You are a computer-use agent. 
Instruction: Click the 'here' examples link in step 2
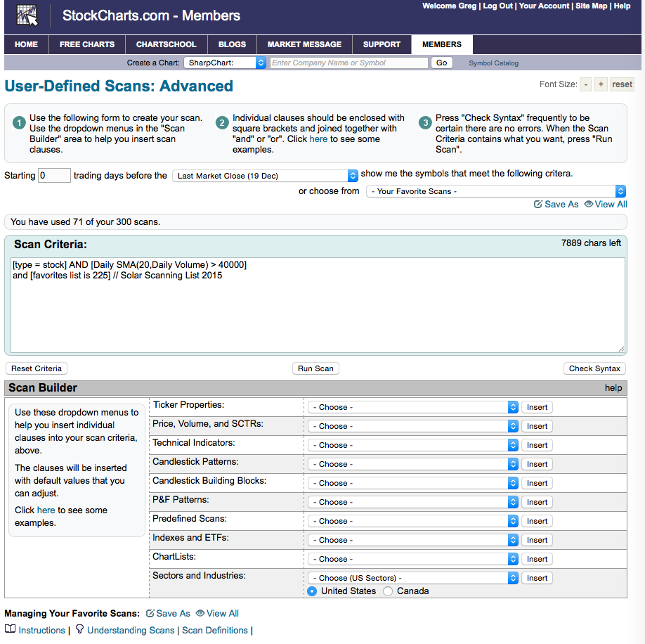(x=318, y=139)
